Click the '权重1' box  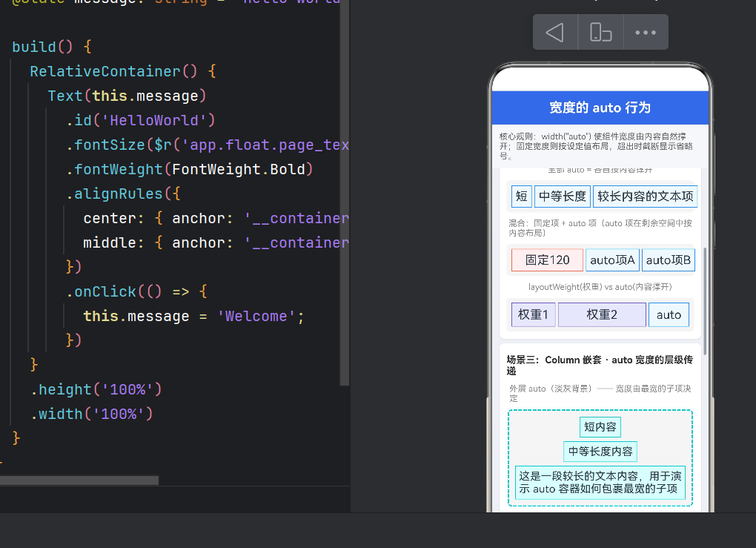533,314
